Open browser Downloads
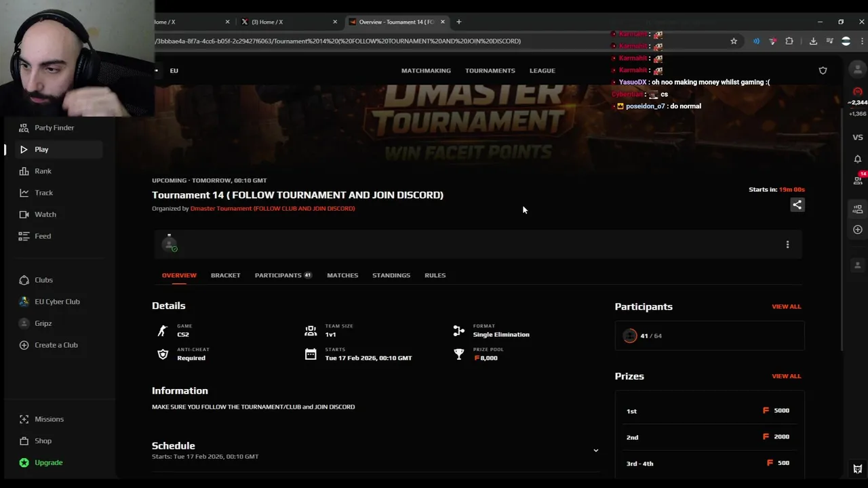The image size is (868, 488). 813,41
